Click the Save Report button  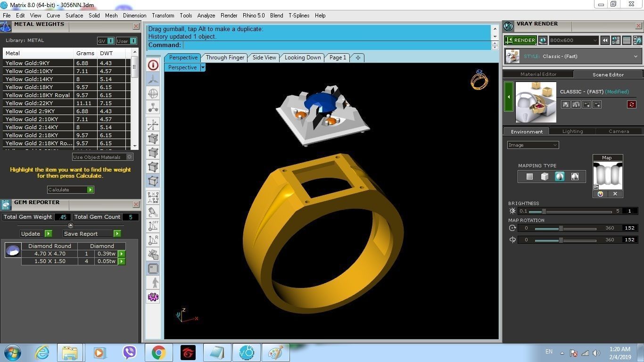coord(92,234)
